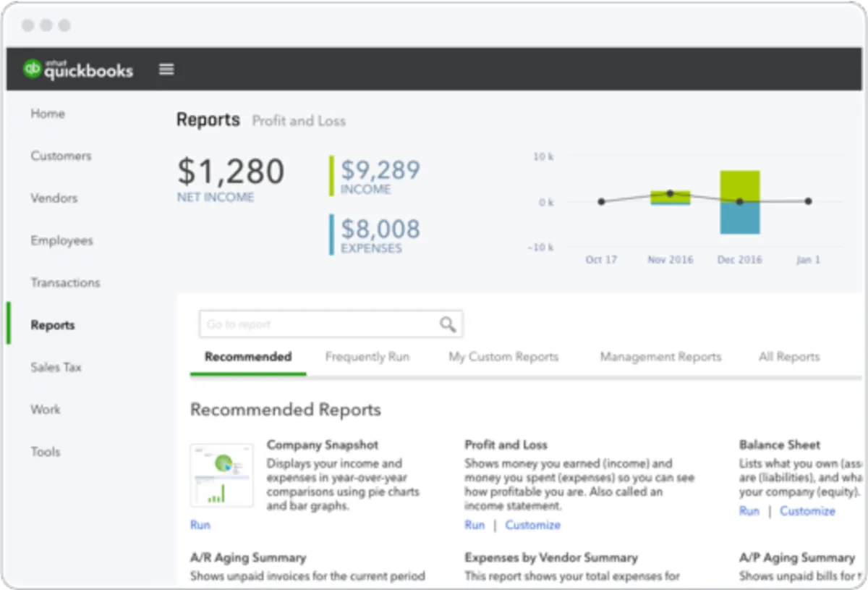This screenshot has height=590, width=868.
Task: Open the My Custom Reports tab
Action: (x=503, y=357)
